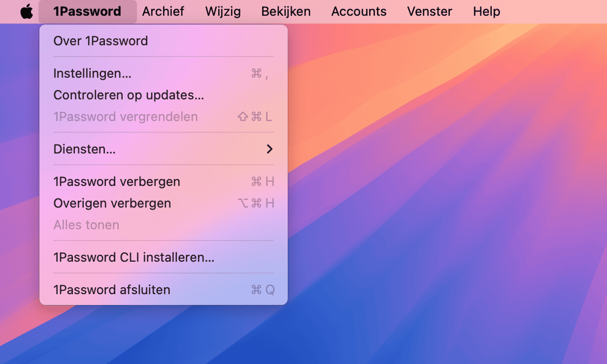Expand the Diensten submenu

click(x=164, y=149)
